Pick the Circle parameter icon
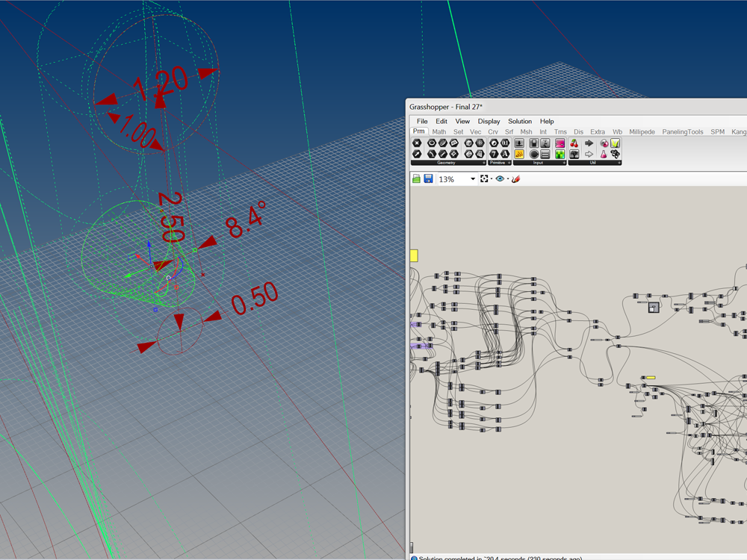The height and width of the screenshot is (560, 747). click(432, 143)
